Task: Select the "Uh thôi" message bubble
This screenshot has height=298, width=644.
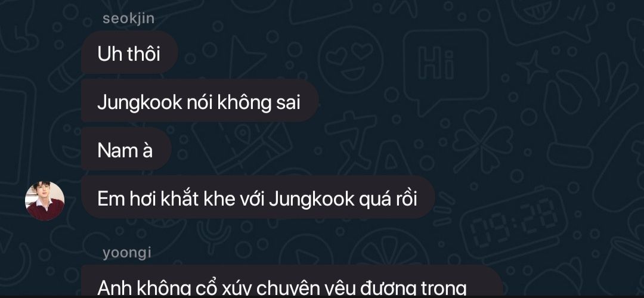Action: (130, 54)
